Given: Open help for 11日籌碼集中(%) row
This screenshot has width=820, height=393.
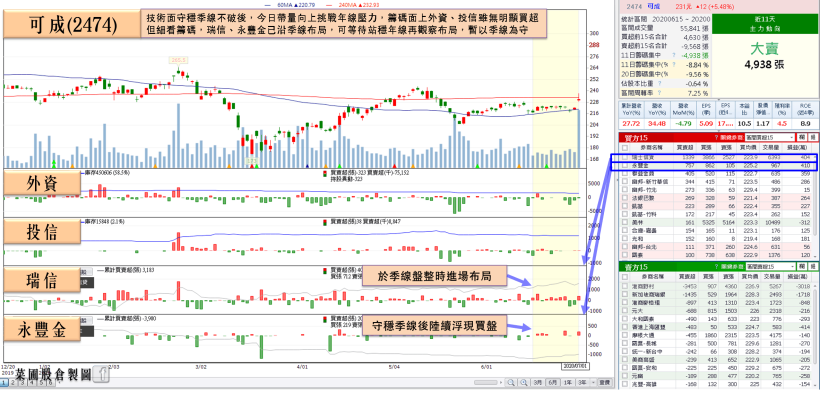Looking at the screenshot, I should click(674, 64).
